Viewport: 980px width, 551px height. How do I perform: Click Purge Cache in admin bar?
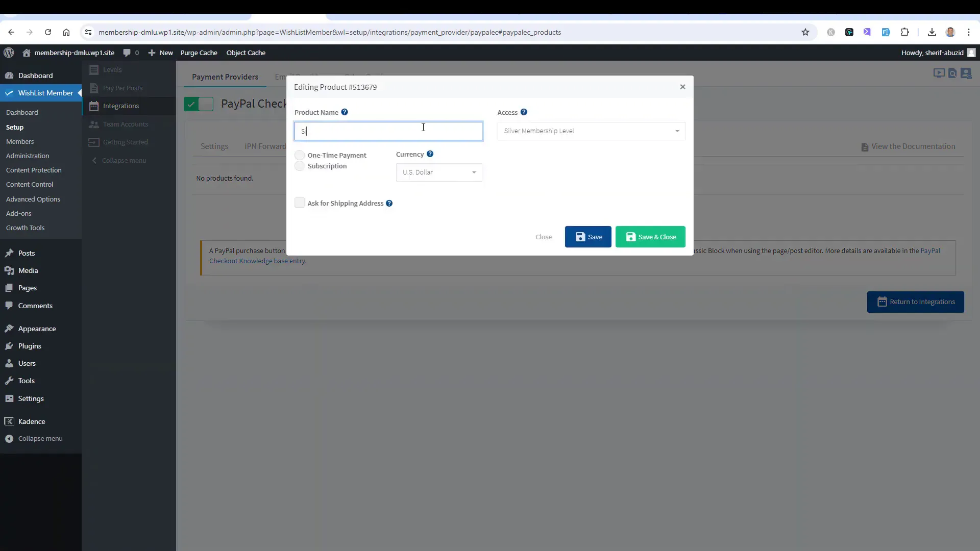pos(199,53)
